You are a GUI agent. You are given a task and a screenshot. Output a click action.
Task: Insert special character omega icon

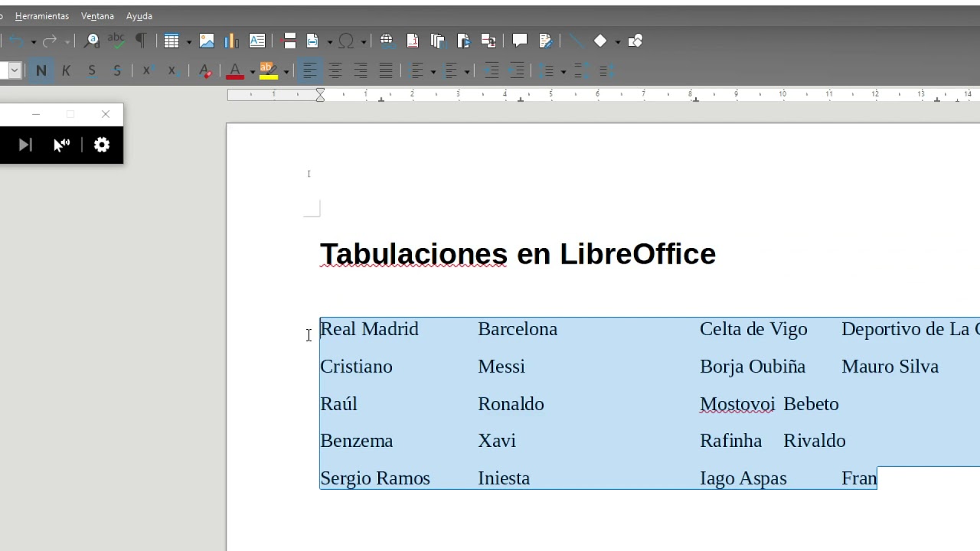click(x=346, y=41)
